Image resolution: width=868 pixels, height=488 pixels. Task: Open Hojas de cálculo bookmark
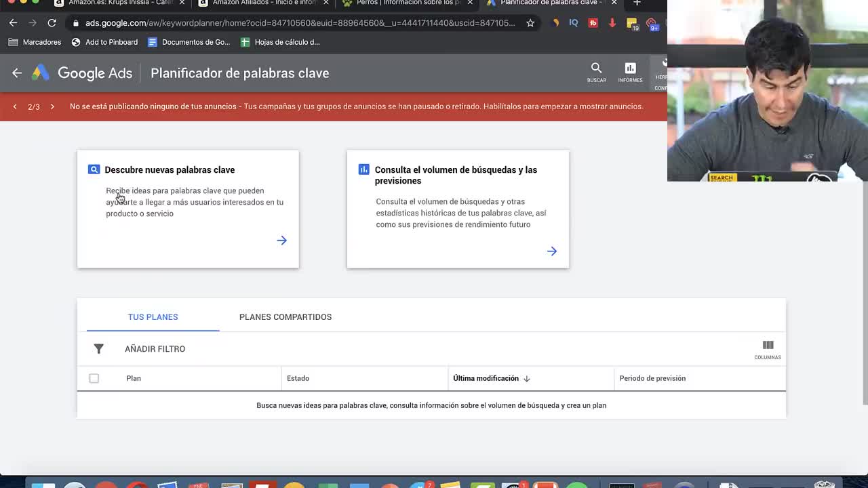pyautogui.click(x=280, y=42)
